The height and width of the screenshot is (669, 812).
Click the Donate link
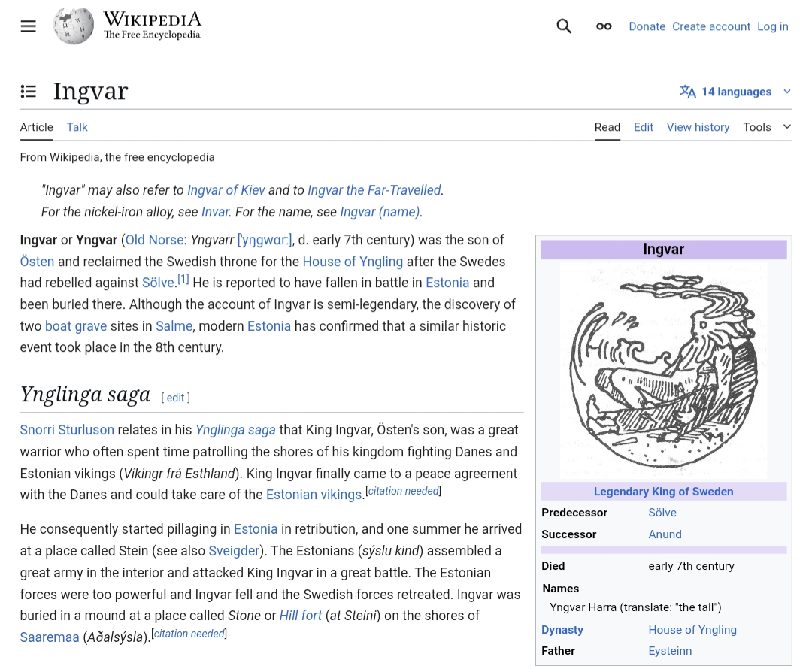(x=647, y=26)
